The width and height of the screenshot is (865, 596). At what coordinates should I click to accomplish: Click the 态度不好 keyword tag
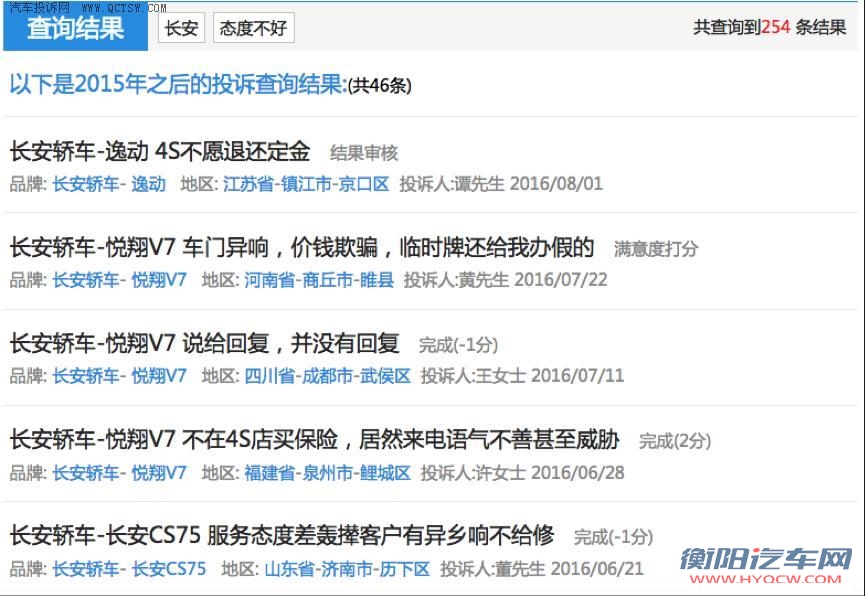point(254,28)
